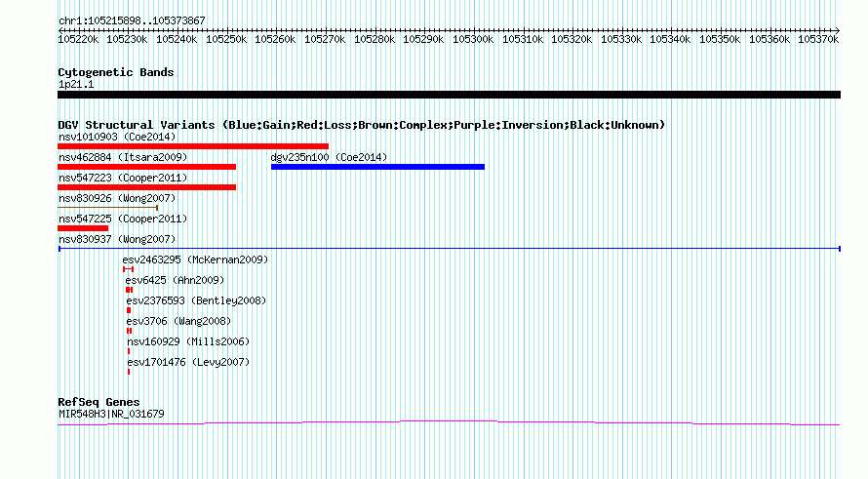Open the esv3706 (Wang2008) label
Viewport: 868px width, 479px height.
(x=178, y=321)
